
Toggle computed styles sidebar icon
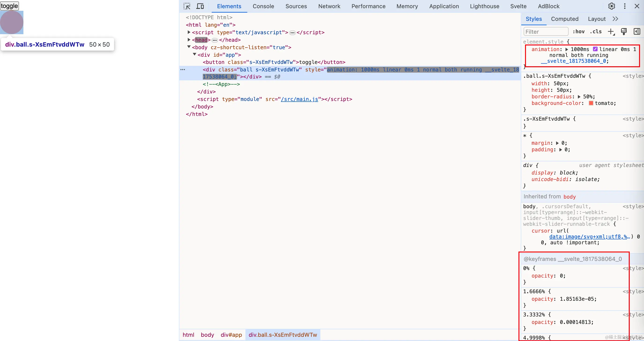click(637, 32)
